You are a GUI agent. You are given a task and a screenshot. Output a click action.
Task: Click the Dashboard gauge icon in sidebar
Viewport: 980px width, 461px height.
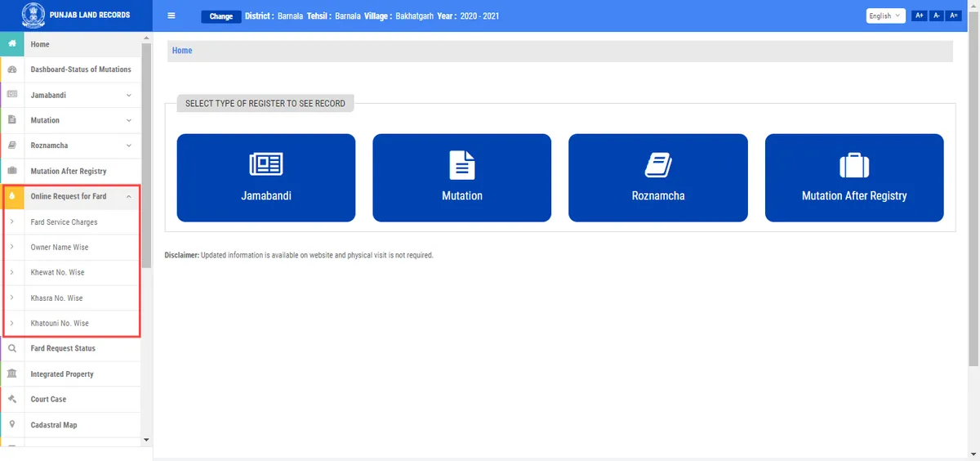click(11, 69)
